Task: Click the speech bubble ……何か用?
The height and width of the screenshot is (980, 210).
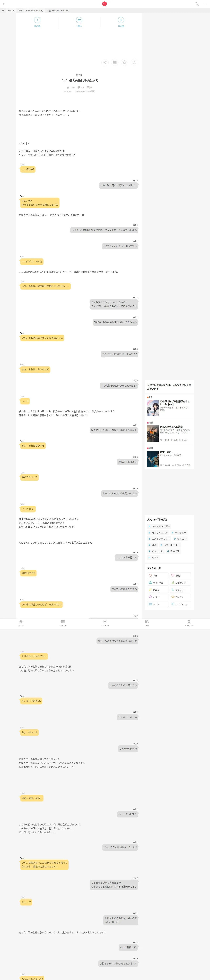Action: pos(27,169)
